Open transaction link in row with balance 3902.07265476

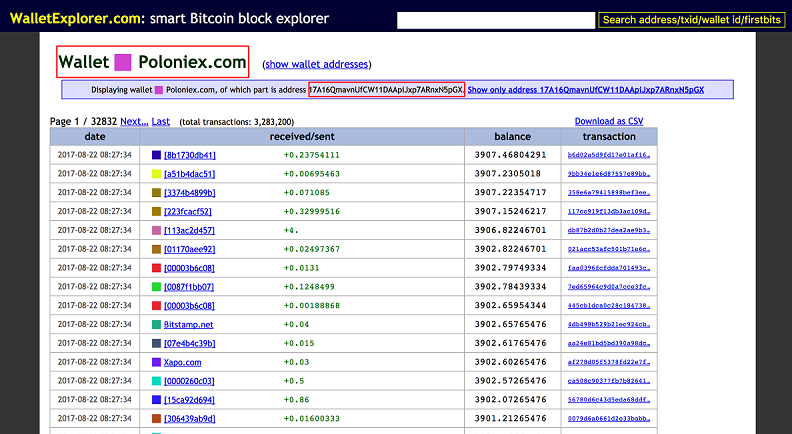pos(609,400)
